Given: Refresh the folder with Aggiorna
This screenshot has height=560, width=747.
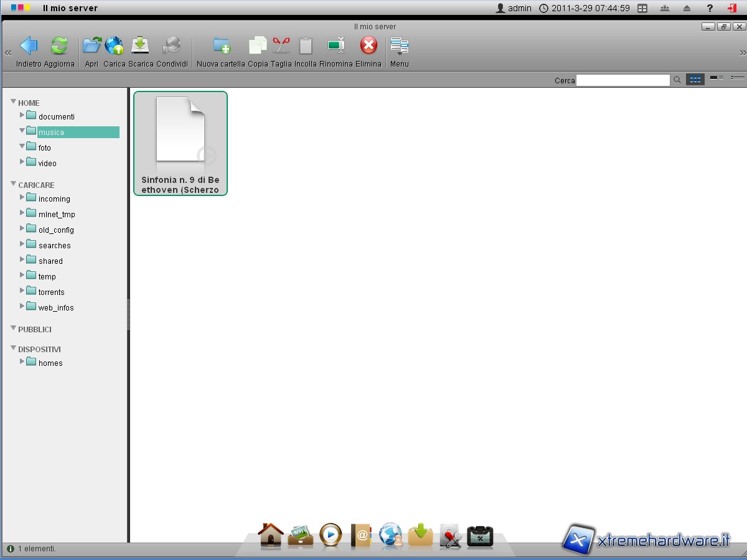Looking at the screenshot, I should [59, 46].
